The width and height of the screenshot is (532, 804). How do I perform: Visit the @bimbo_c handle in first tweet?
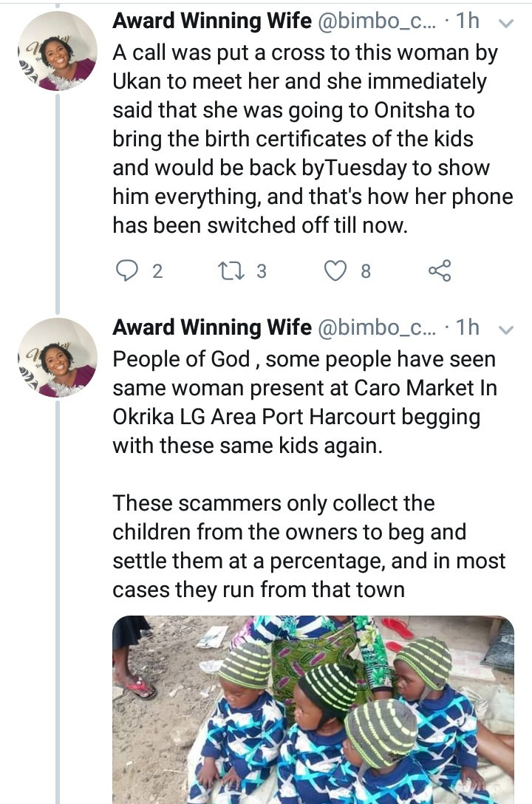(378, 22)
